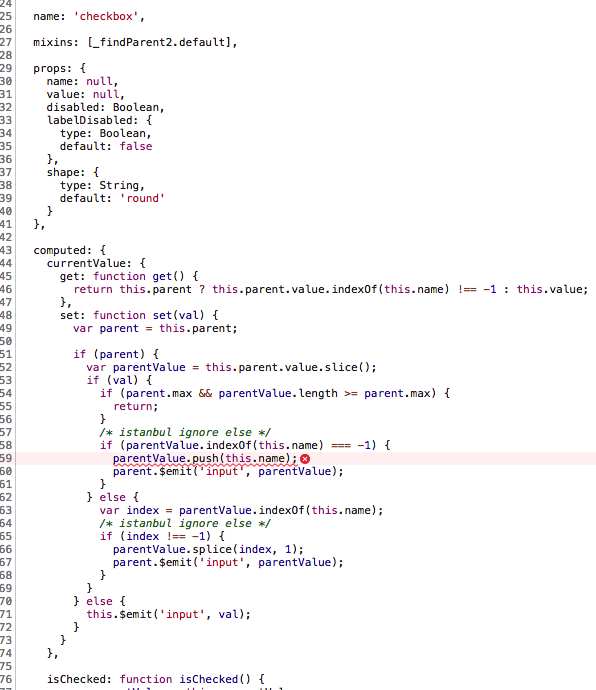The height and width of the screenshot is (690, 596).
Task: Click the "} else {" on line 70
Action: 99,602
